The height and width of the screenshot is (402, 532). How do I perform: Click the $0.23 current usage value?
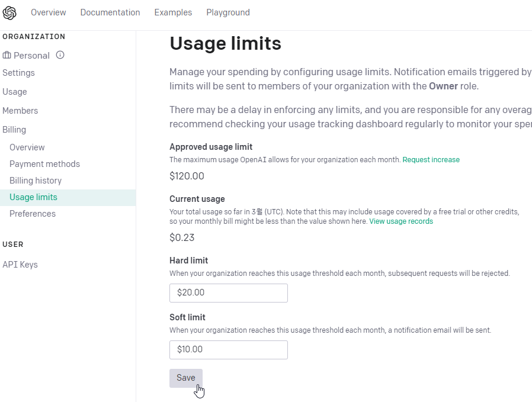182,237
